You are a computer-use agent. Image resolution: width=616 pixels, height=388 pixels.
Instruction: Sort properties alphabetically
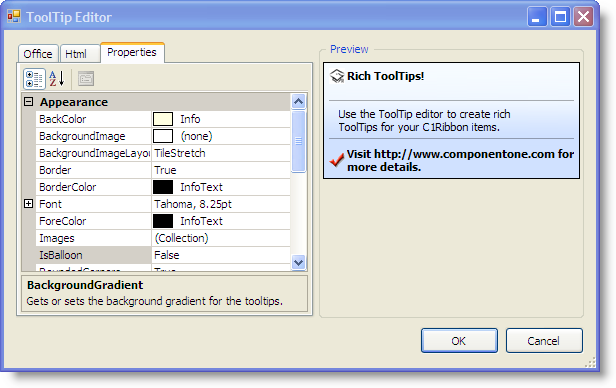click(57, 79)
